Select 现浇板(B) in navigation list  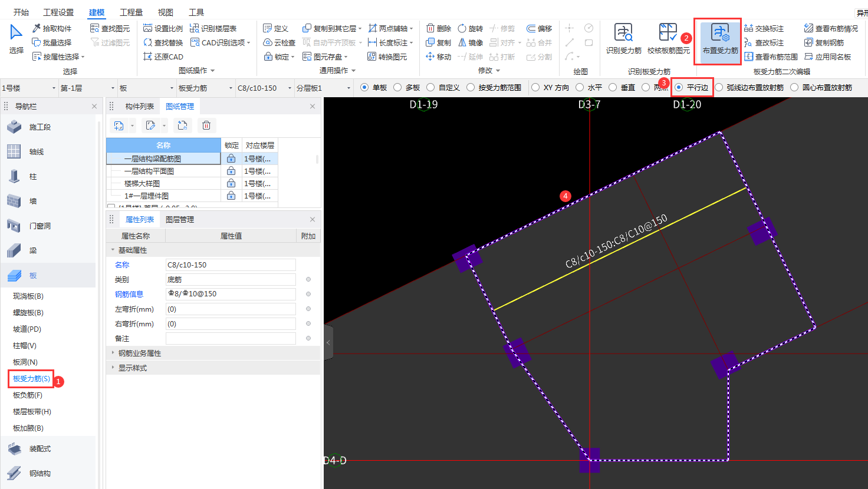pos(28,296)
